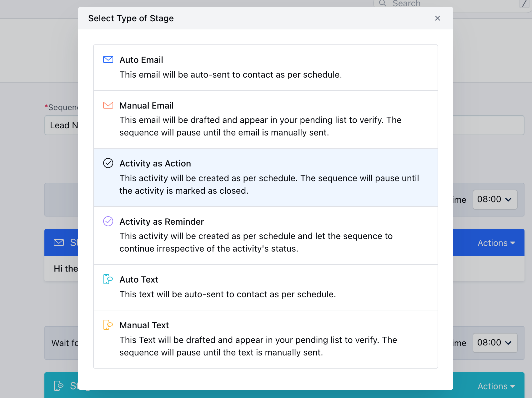532x398 pixels.
Task: Click the Activity as Action checkmark icon
Action: tap(108, 163)
